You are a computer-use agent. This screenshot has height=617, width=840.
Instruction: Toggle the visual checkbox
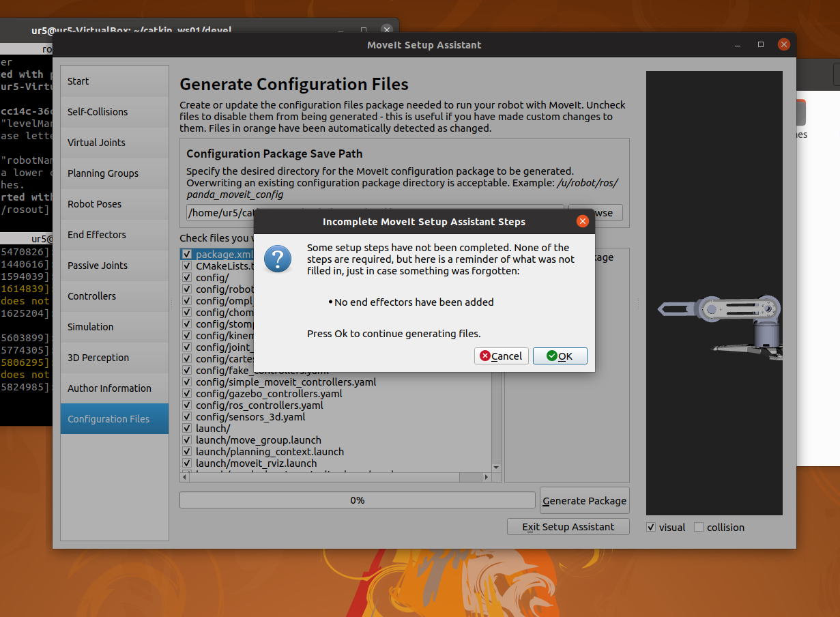click(x=651, y=527)
